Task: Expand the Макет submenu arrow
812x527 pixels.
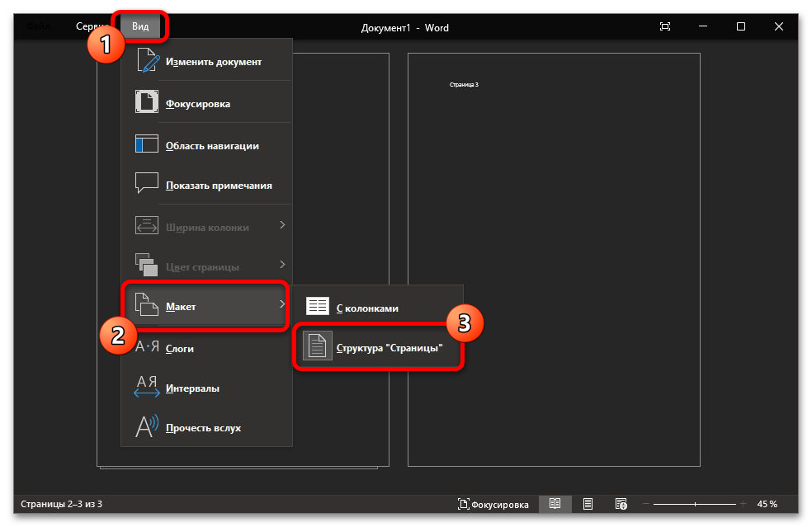Action: click(x=282, y=305)
